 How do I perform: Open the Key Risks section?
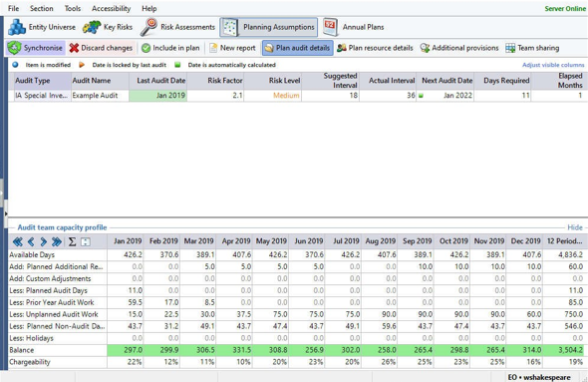(x=108, y=27)
